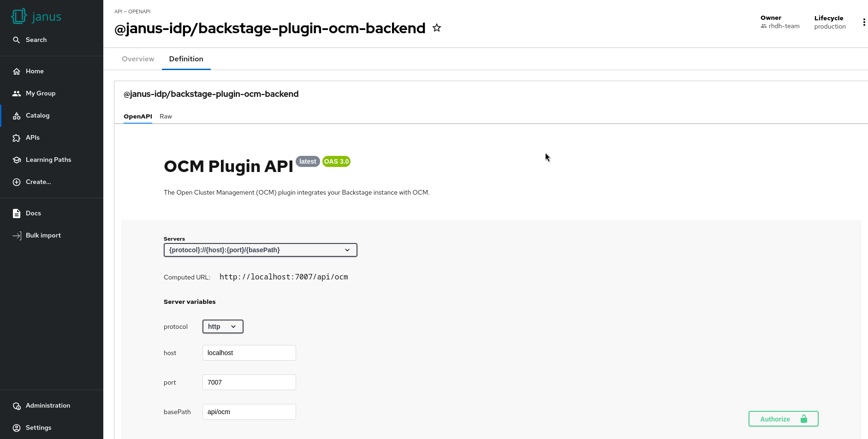
Task: Follow the rhdh-team owner link
Action: [x=784, y=26]
